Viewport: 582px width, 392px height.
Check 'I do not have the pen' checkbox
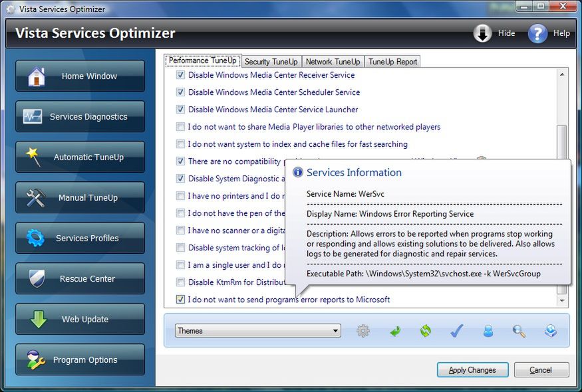point(180,213)
